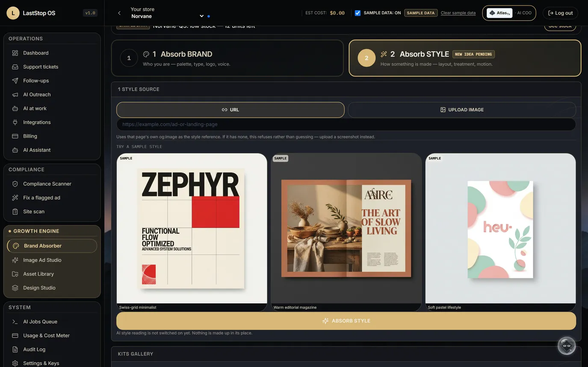The image size is (588, 367).
Task: Open AI at work in sidebar
Action: coord(52,109)
